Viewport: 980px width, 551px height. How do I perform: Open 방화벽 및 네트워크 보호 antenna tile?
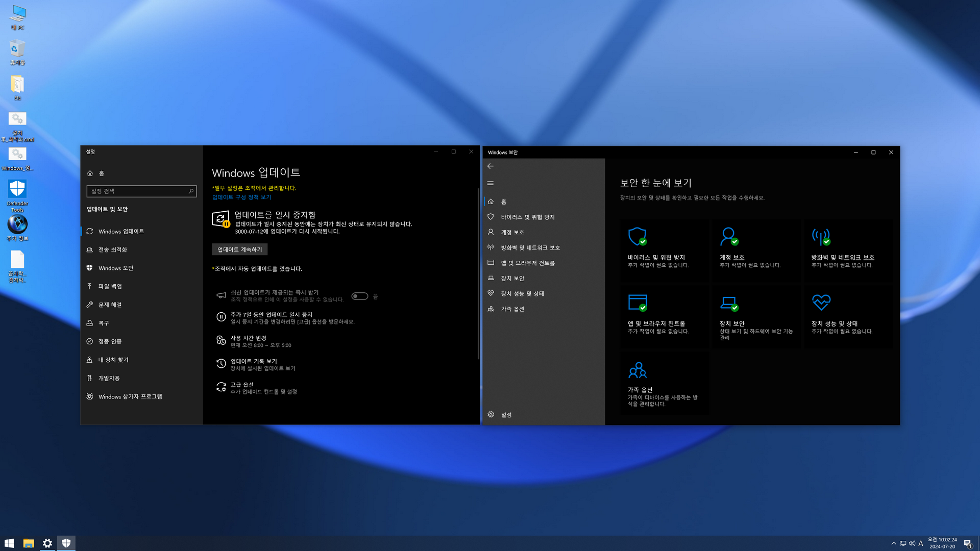[x=848, y=251]
